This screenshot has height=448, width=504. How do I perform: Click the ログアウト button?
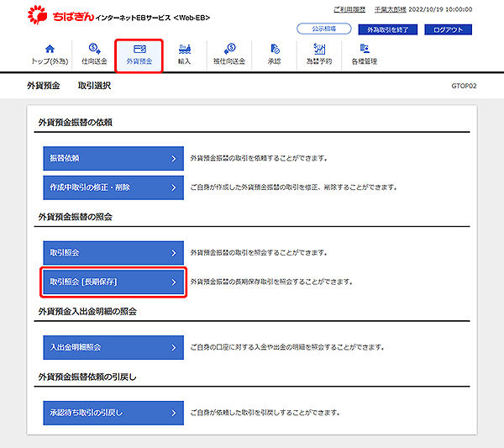[x=448, y=29]
